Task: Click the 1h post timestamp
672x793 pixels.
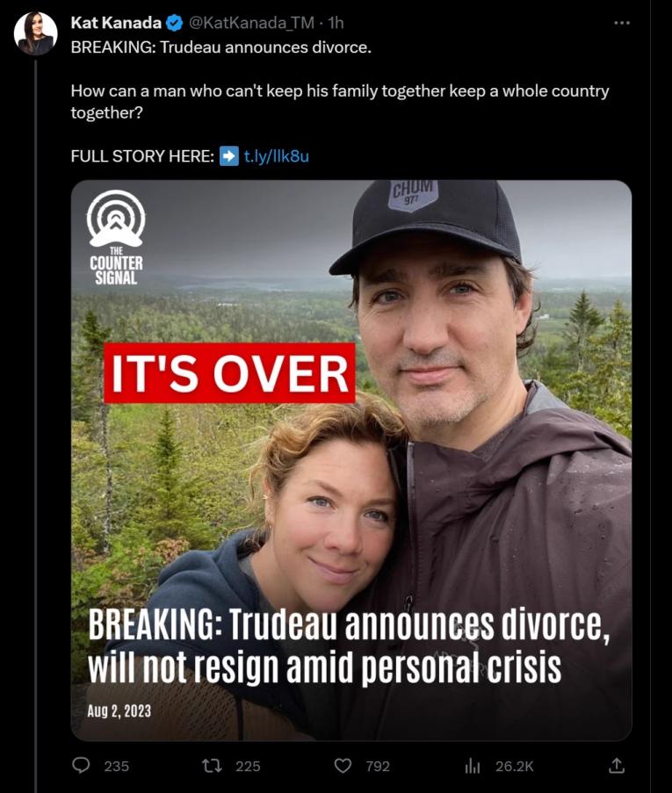Action: [336, 23]
